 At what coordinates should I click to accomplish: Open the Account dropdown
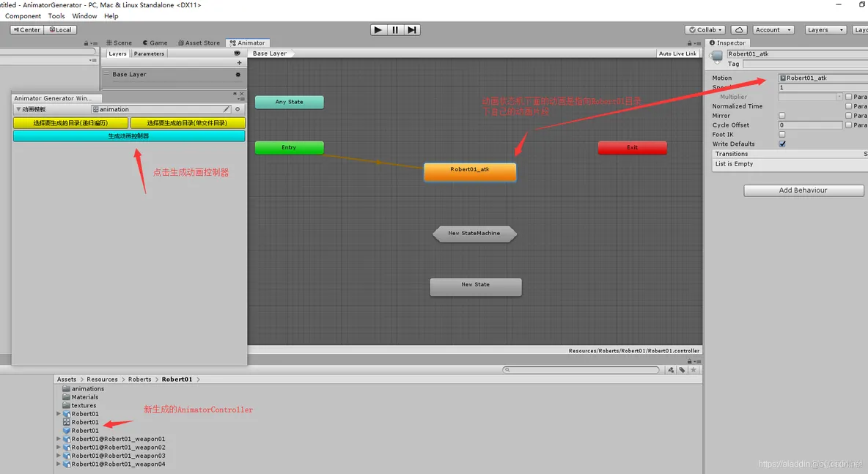(x=773, y=30)
